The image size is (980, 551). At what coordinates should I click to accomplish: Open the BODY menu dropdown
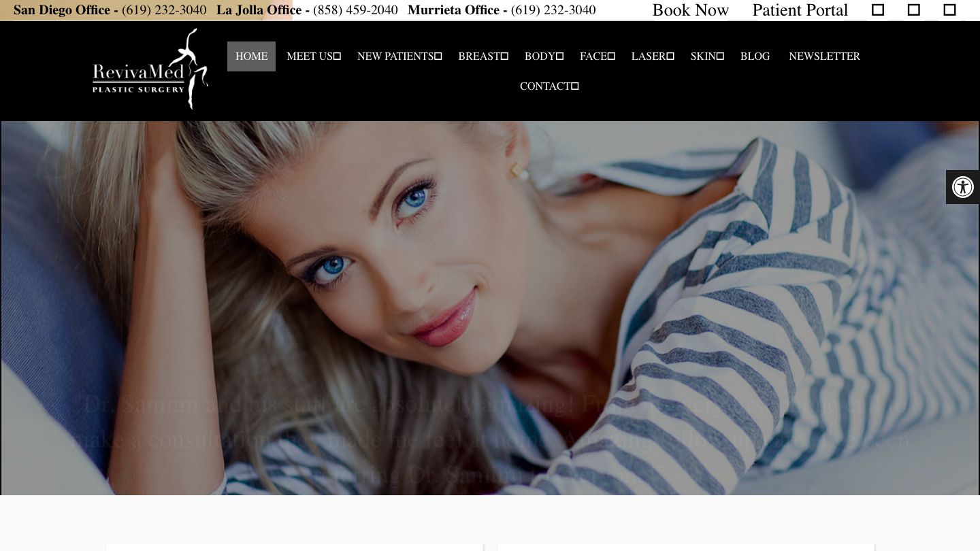pos(544,56)
